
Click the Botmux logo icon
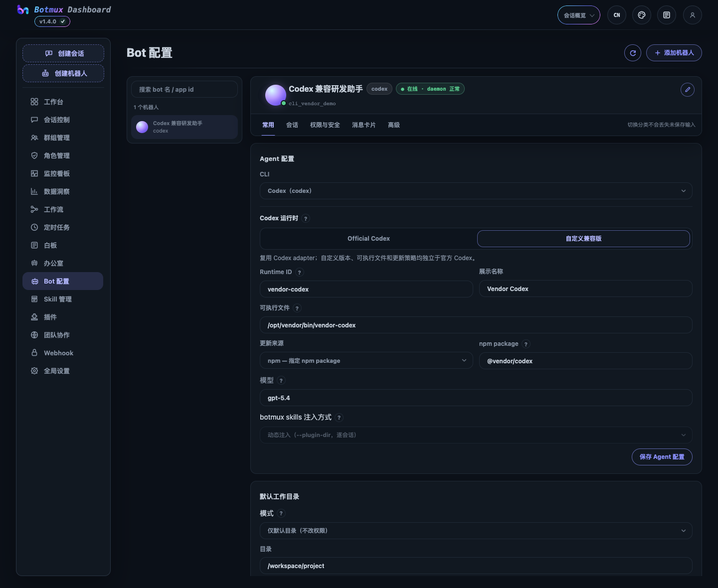coord(23,9)
